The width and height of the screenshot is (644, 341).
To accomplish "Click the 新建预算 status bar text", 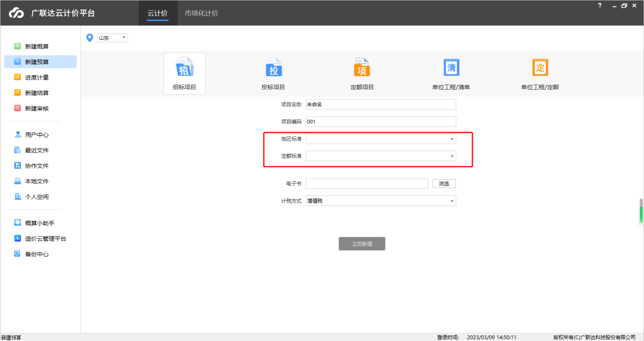I will click(x=11, y=337).
